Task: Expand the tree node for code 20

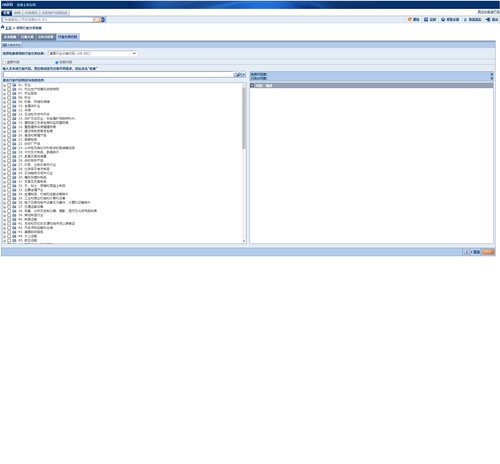Action: click(5, 135)
